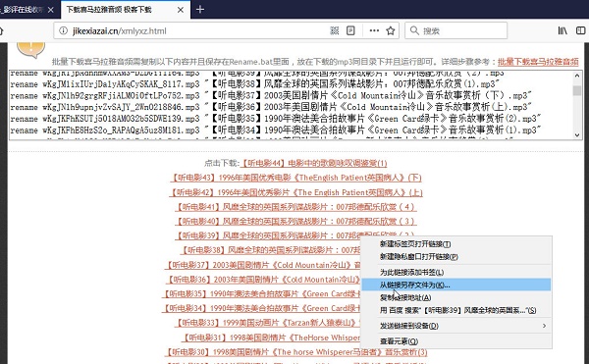This screenshot has width=589, height=364.
Task: Close the 下载喜马拉雅音频 tab
Action: pos(181,10)
